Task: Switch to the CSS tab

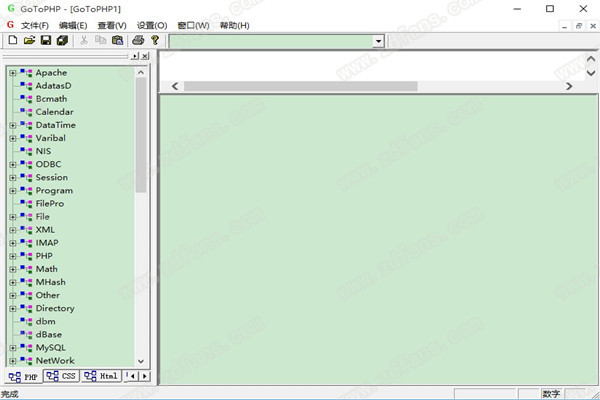Action: (61, 376)
